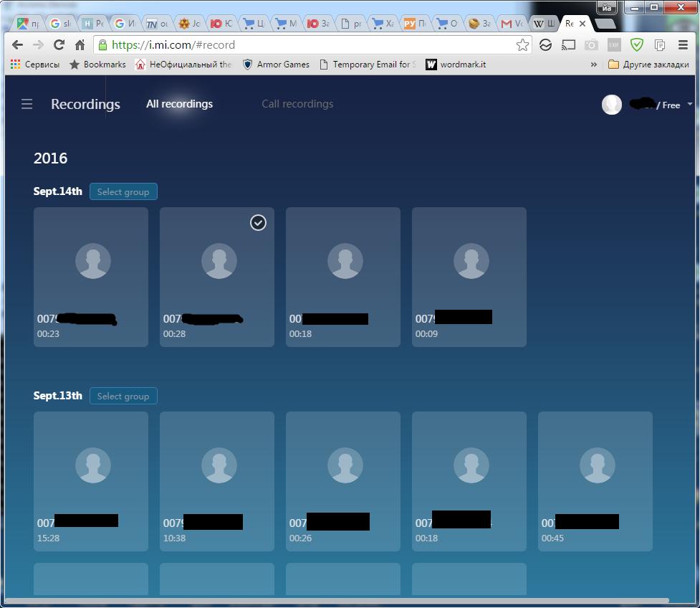Click the horizontal scrollbar at page bottom
Viewport: 700px width, 608px height.
point(337,600)
